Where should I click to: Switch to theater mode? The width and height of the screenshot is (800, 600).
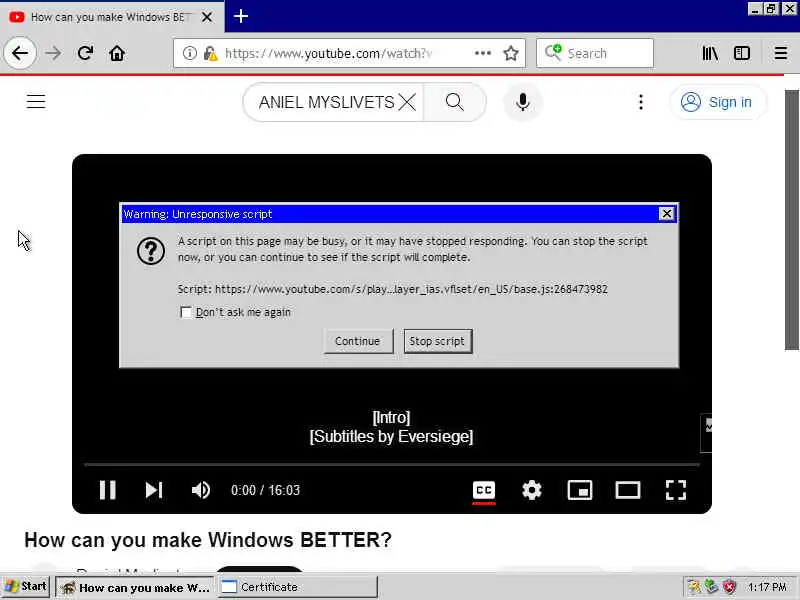click(628, 490)
